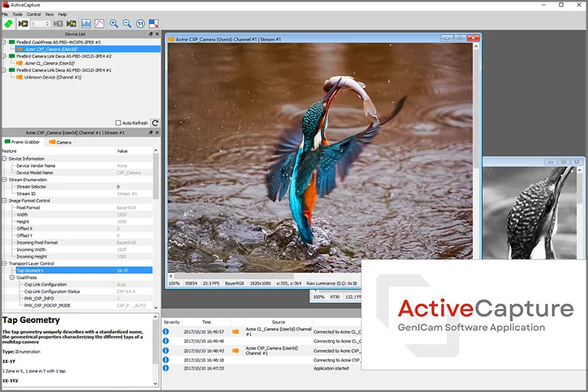588x392 pixels.
Task: Open the Help menu
Action: [62, 14]
